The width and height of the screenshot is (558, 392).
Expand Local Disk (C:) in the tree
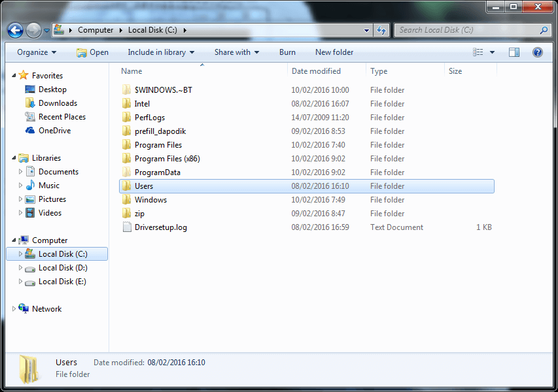pos(20,253)
